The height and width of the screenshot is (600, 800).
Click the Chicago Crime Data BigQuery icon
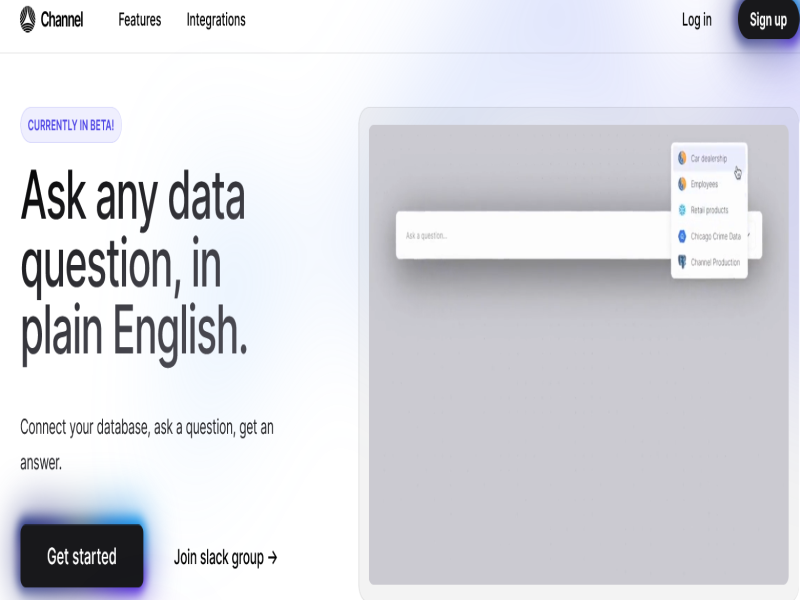pos(682,236)
